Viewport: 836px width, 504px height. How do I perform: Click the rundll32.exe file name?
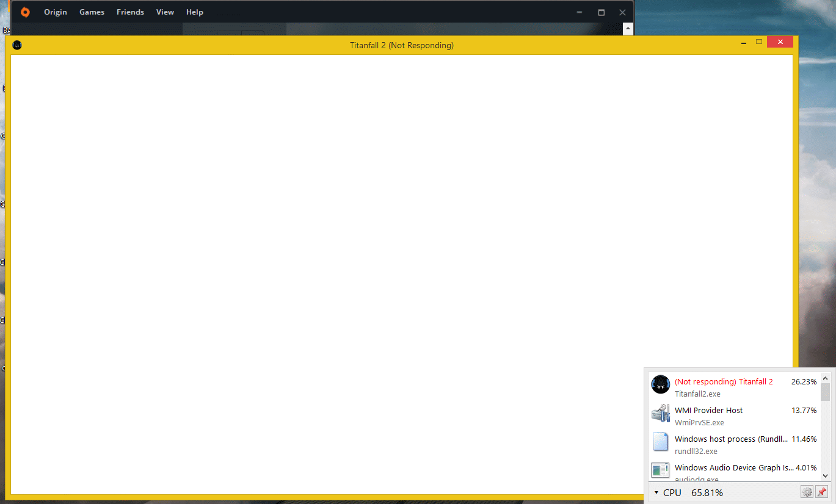(x=696, y=452)
